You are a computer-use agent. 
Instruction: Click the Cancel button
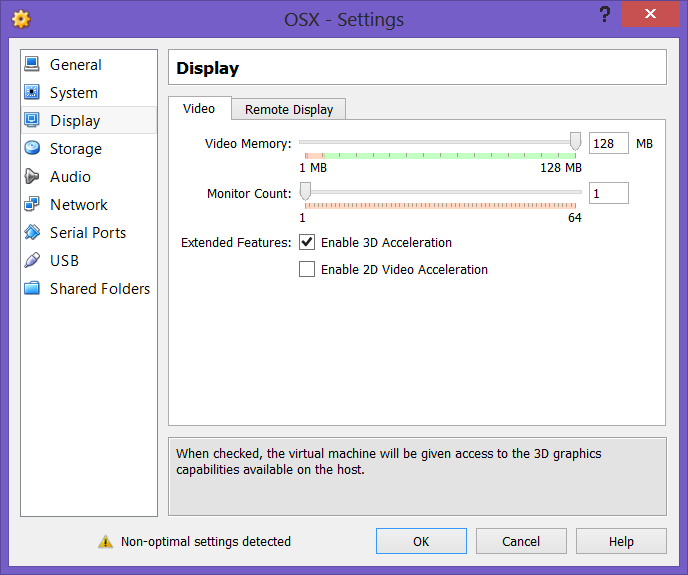[521, 541]
